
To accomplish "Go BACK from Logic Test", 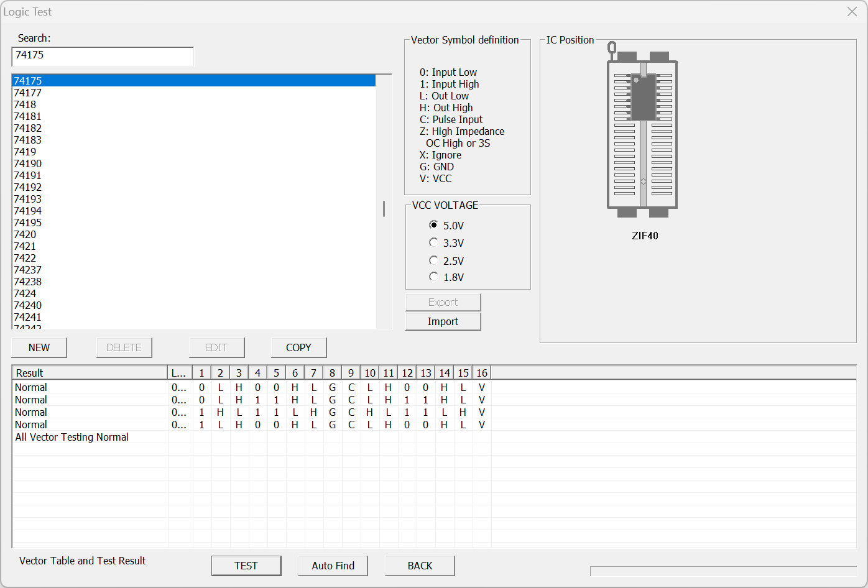I will pos(420,566).
